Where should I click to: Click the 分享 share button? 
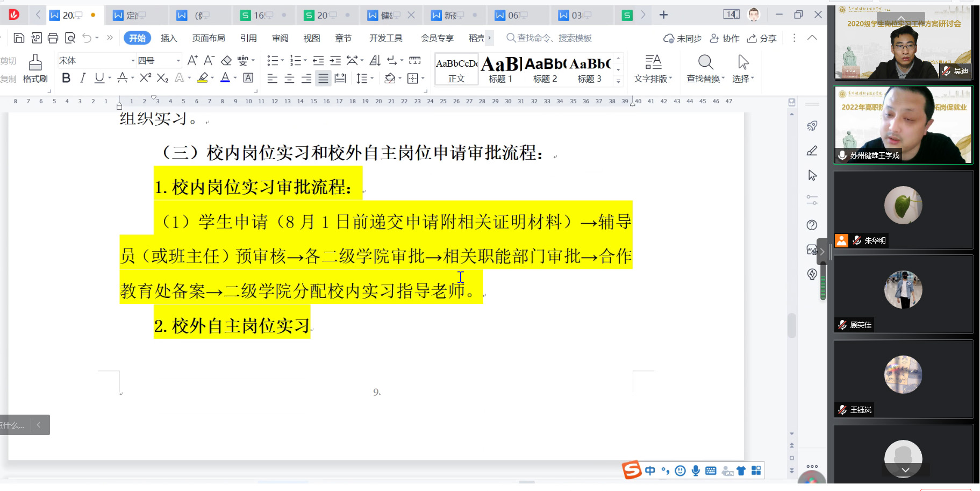pos(762,38)
